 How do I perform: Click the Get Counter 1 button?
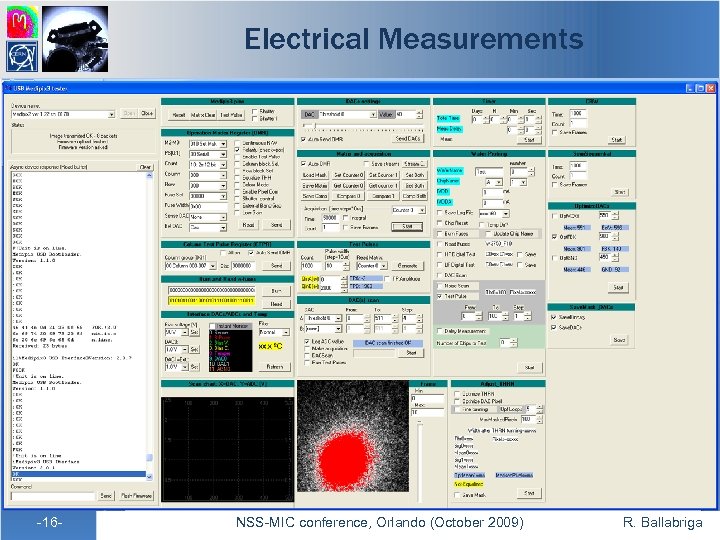[x=383, y=186]
